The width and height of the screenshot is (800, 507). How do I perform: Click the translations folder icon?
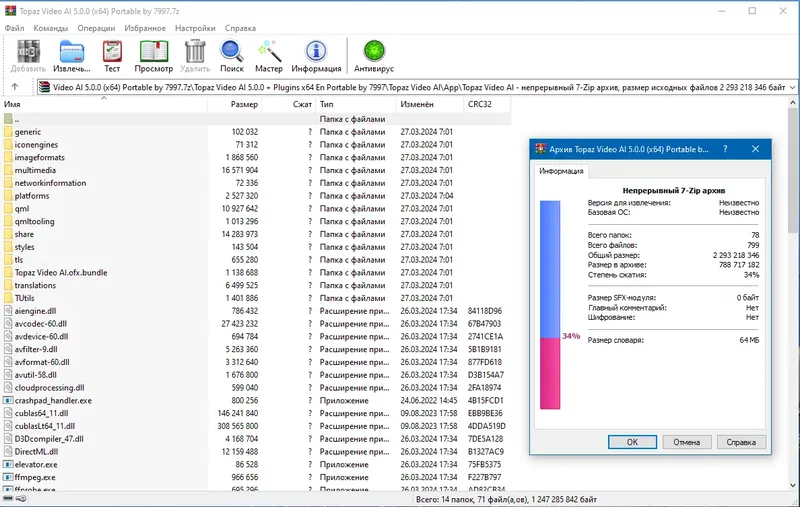(8, 285)
